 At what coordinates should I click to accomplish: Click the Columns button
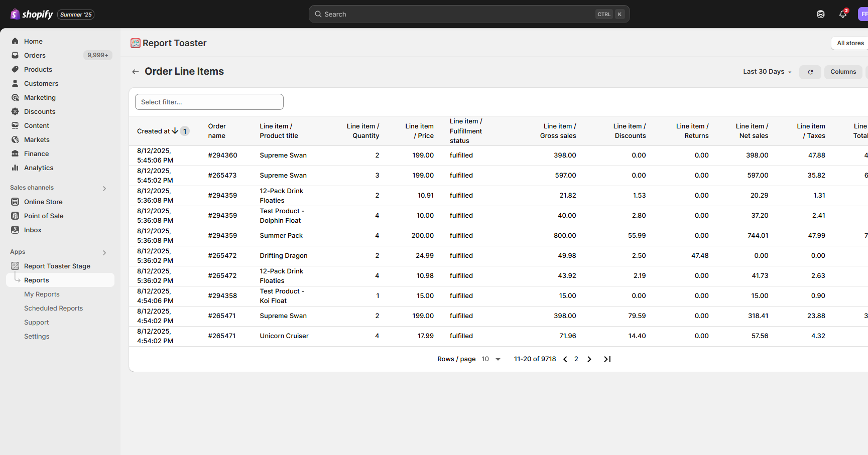tap(843, 72)
